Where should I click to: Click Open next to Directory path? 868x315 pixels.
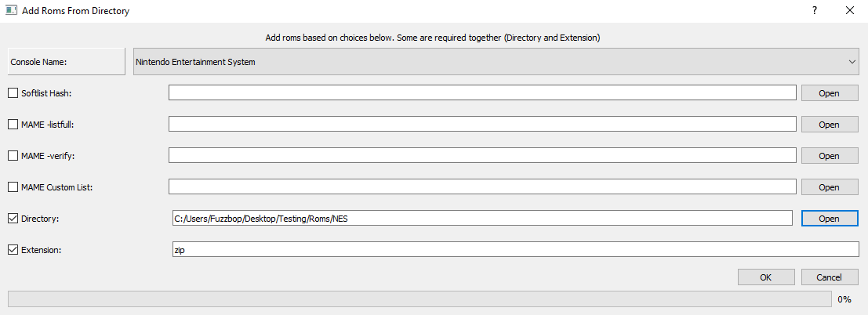[x=829, y=219]
